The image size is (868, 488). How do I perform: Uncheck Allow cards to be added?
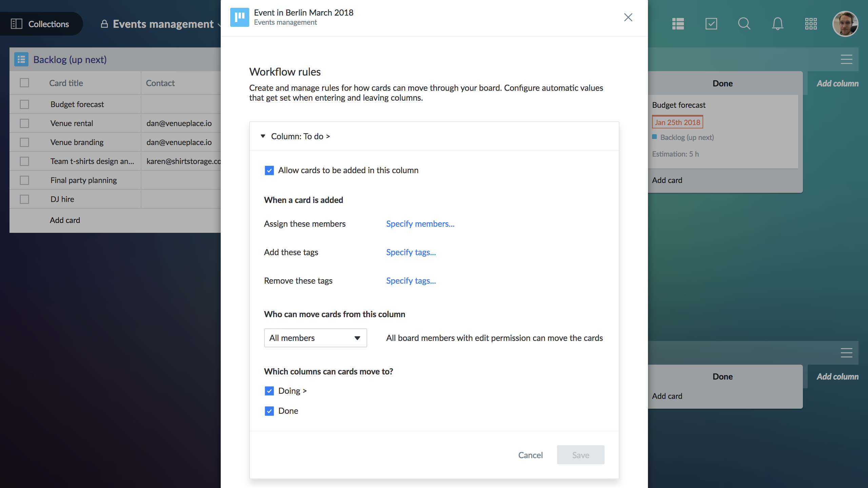pyautogui.click(x=269, y=170)
